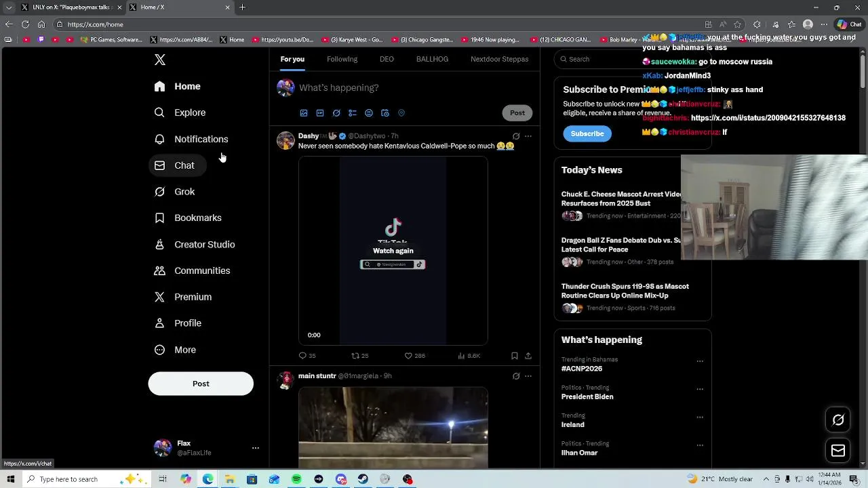868x488 pixels.
Task: Open Grok from the sidebar
Action: [x=174, y=192]
